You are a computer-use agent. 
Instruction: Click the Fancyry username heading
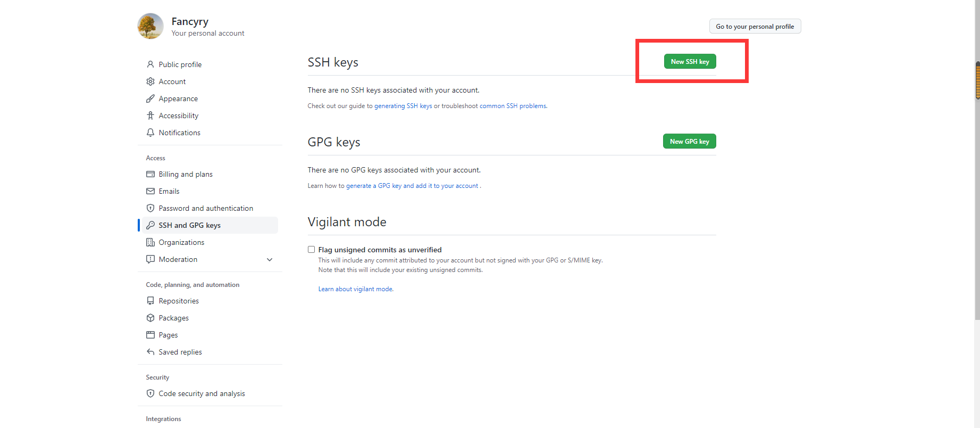[x=190, y=21]
